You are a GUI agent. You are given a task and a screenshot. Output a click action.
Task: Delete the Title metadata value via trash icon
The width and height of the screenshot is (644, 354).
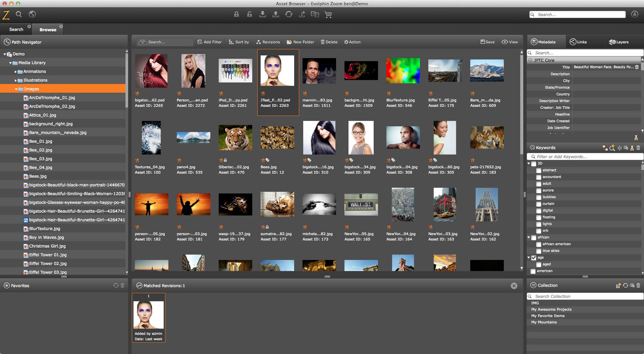click(x=637, y=67)
